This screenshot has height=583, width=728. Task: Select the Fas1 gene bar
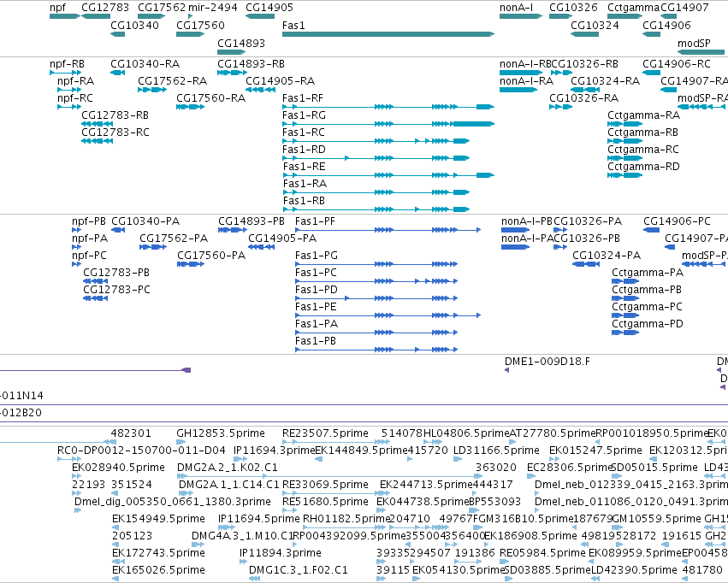(388, 34)
